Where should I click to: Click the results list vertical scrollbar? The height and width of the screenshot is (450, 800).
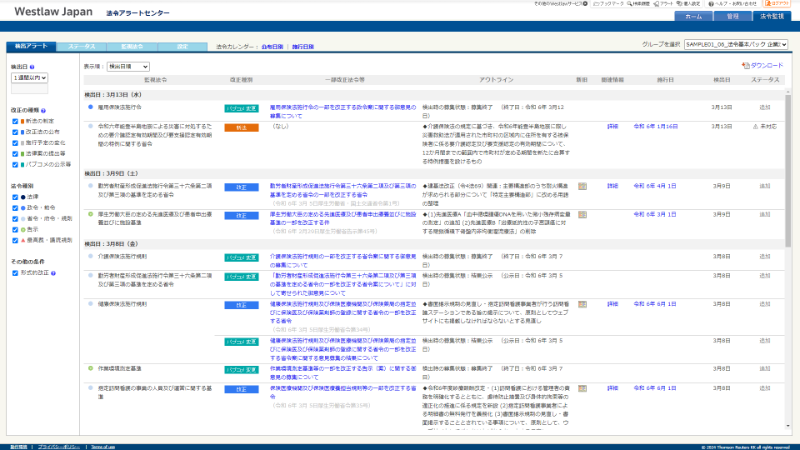(789, 250)
